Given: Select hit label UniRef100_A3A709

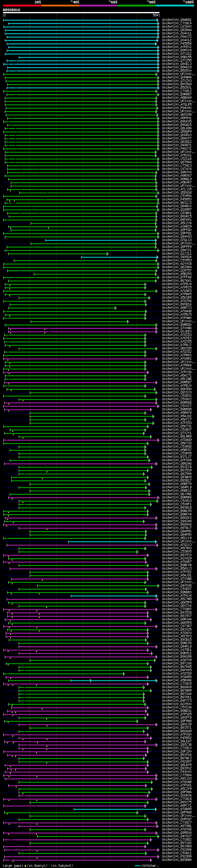Looking at the screenshot, I should pyautogui.click(x=177, y=660).
